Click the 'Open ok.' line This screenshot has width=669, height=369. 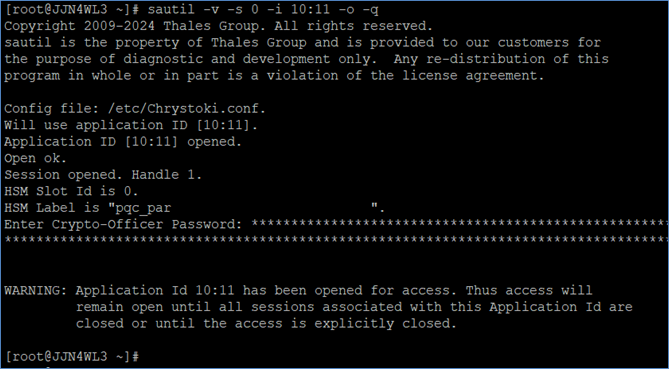[36, 158]
